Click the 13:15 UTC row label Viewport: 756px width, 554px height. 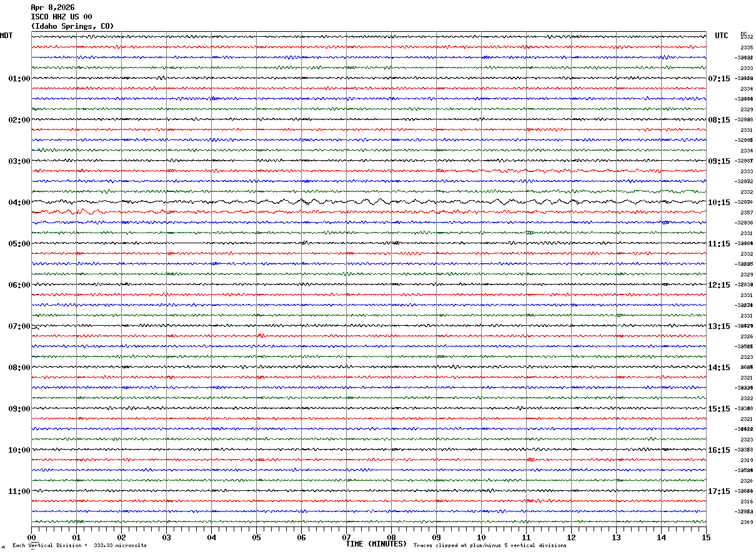click(x=719, y=326)
